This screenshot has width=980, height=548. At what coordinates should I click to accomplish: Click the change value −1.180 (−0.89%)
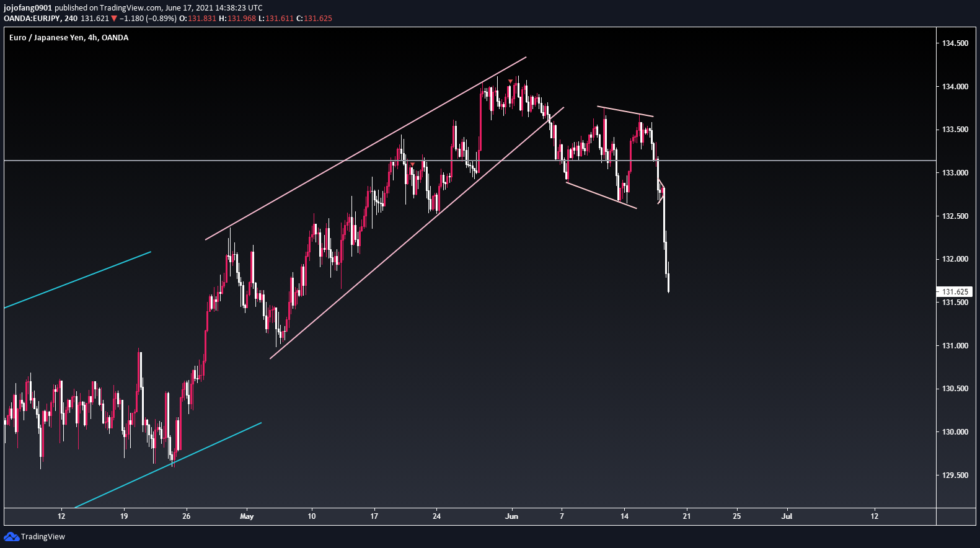coord(148,19)
